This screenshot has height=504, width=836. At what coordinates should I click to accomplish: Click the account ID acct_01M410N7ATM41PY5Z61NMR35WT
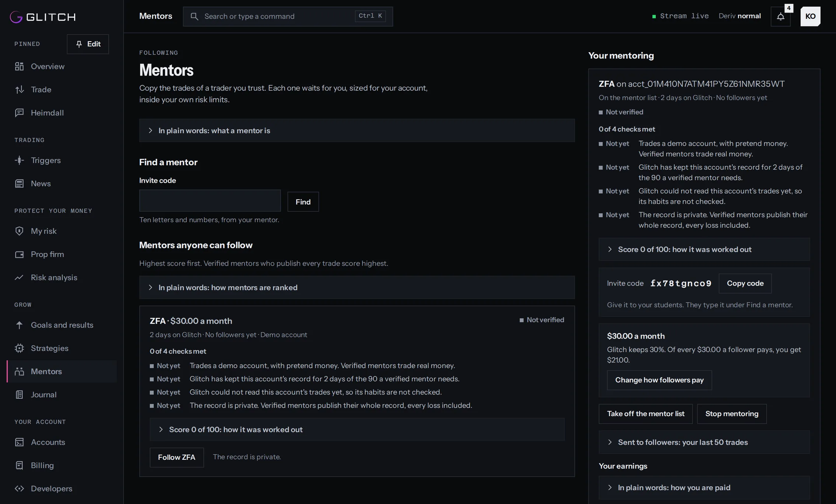(x=706, y=84)
